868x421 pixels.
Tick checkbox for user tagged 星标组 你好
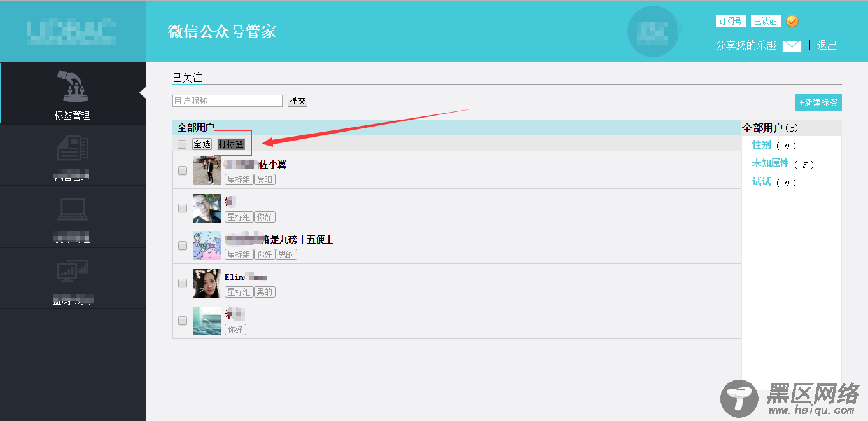pyautogui.click(x=183, y=208)
